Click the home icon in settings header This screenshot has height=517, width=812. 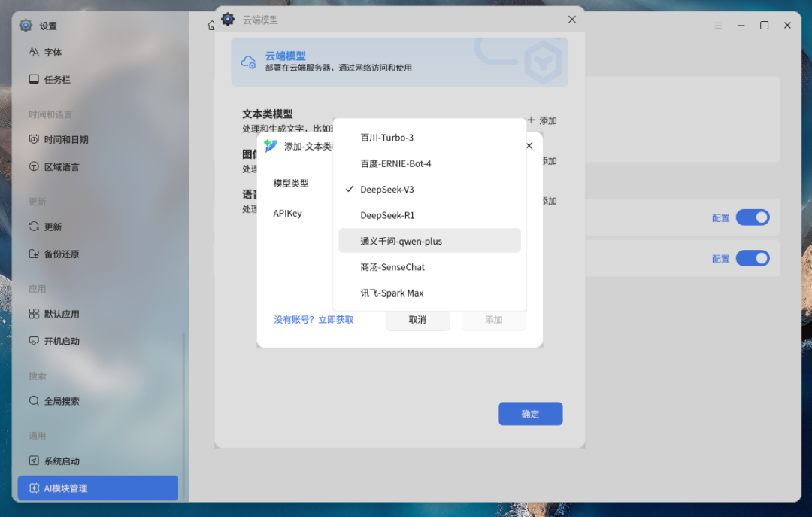click(x=211, y=26)
